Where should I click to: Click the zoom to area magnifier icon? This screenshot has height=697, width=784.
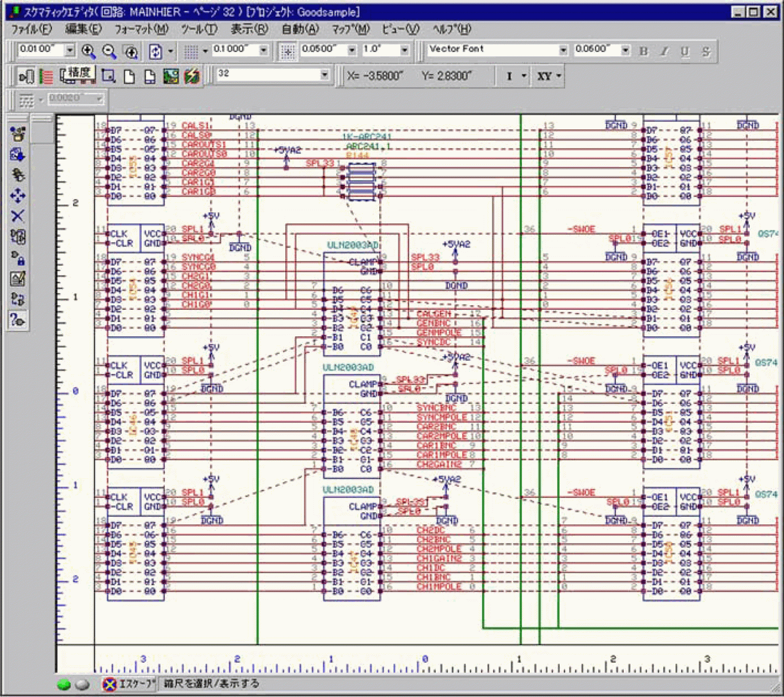pos(131,51)
